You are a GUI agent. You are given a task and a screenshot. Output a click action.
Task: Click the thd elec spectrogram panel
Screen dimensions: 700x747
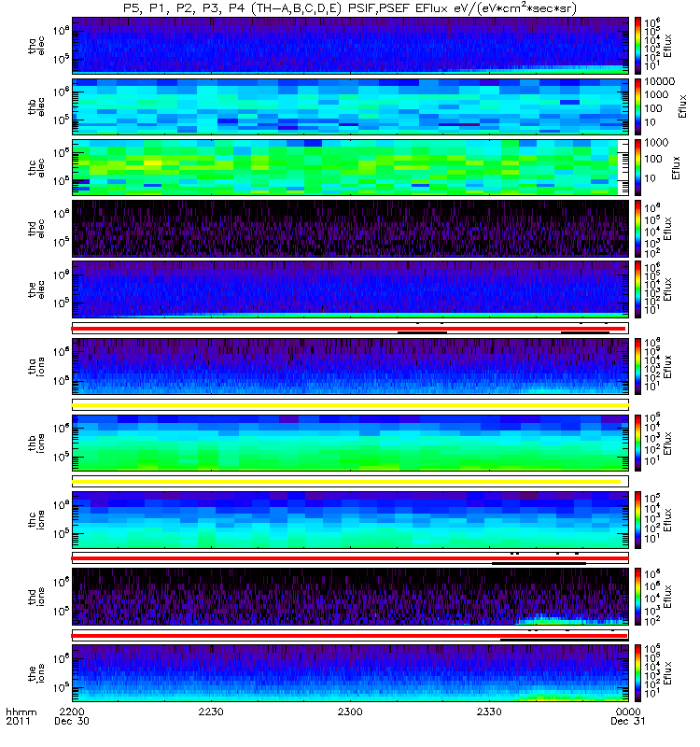[350, 228]
